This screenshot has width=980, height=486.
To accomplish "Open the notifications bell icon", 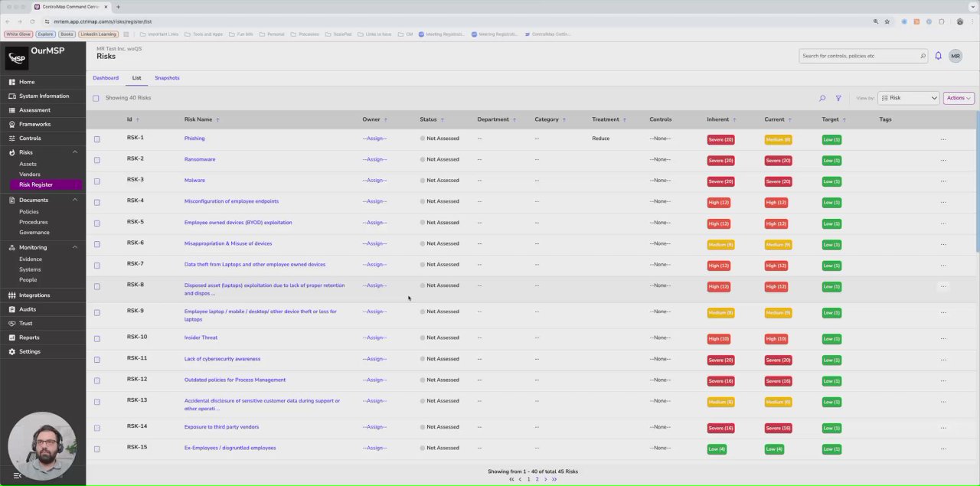I will point(938,56).
